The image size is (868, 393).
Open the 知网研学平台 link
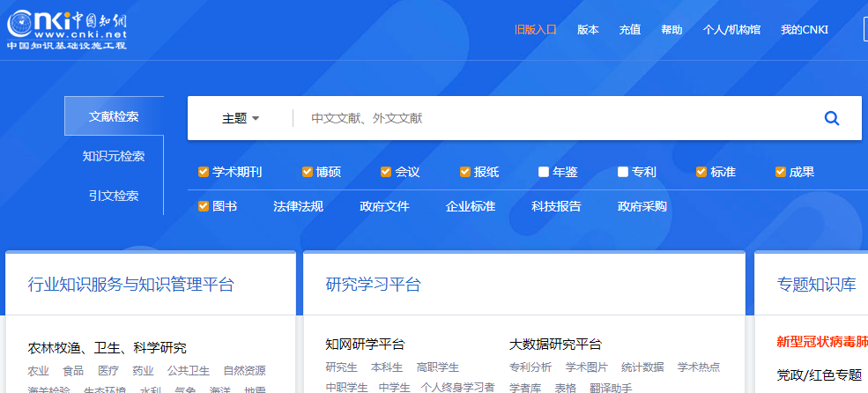(x=366, y=345)
